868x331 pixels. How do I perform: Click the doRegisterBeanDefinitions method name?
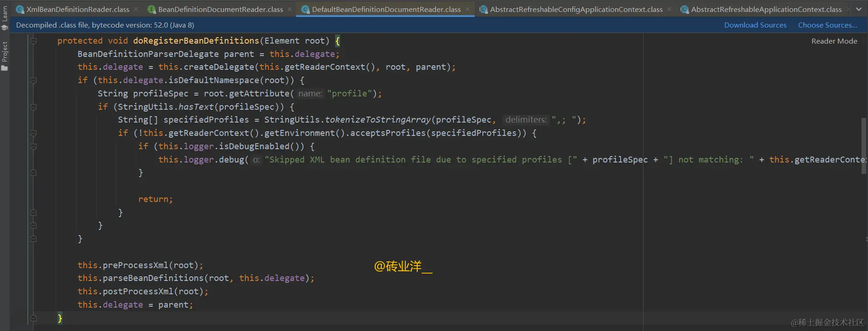pyautogui.click(x=196, y=41)
